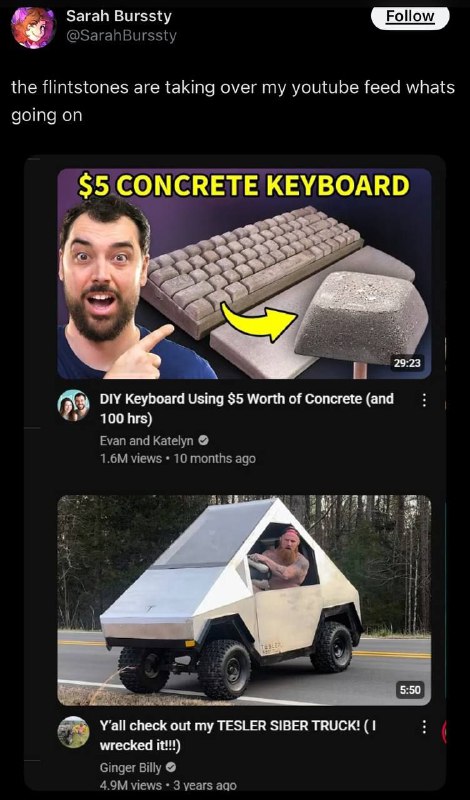Click the 29:23 duration badge

(407, 363)
